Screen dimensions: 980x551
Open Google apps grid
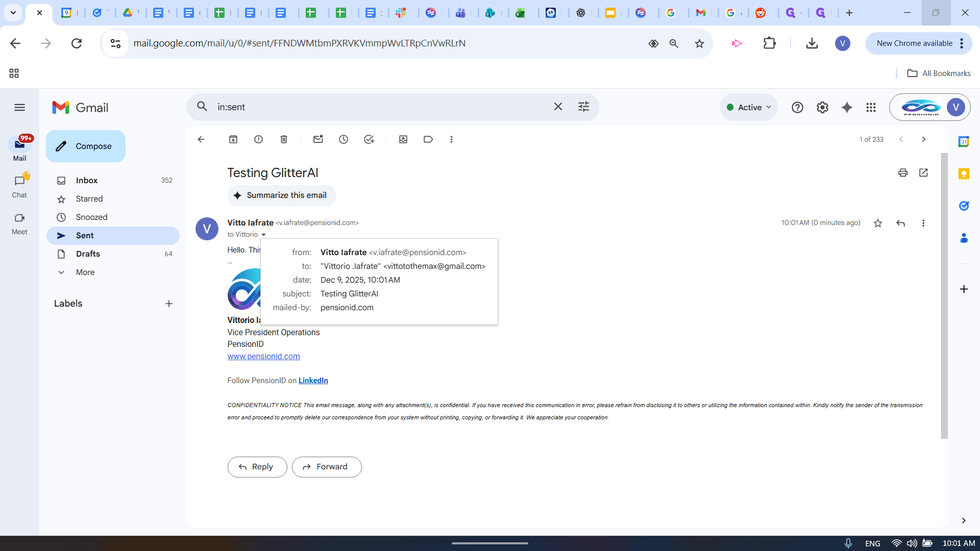click(x=871, y=107)
